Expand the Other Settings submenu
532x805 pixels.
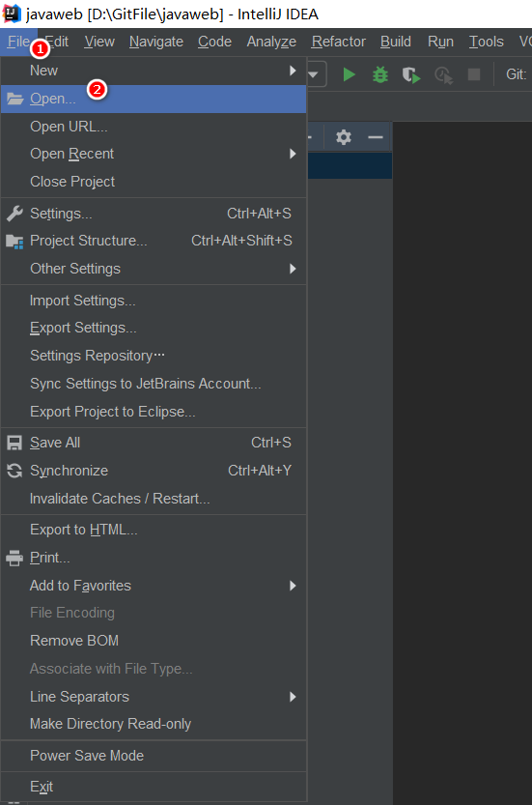(x=154, y=269)
